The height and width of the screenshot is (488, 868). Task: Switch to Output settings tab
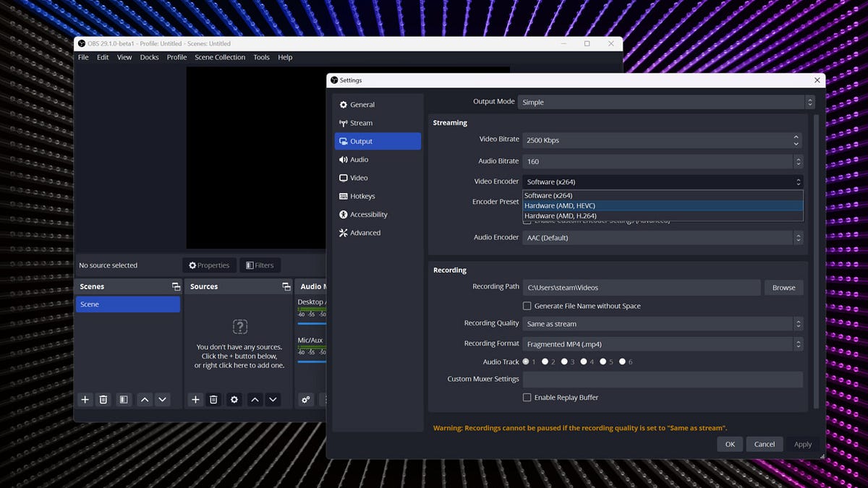click(378, 141)
